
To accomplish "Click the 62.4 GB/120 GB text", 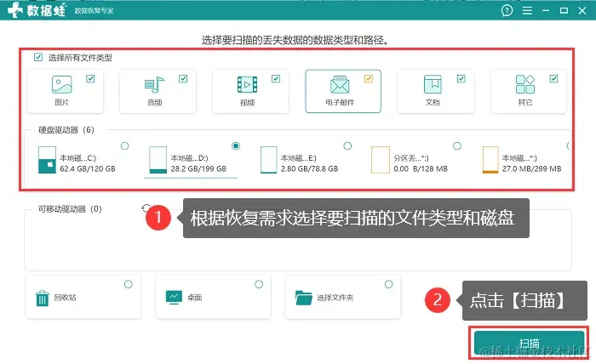I will point(88,169).
